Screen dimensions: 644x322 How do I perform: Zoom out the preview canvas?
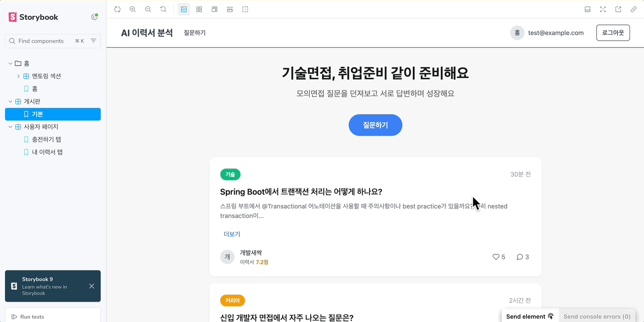coord(148,9)
